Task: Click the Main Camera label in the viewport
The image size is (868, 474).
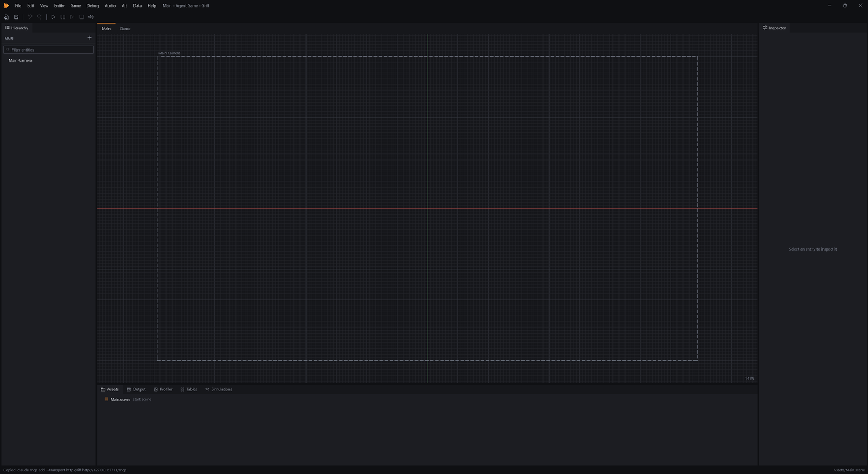Action: [169, 53]
